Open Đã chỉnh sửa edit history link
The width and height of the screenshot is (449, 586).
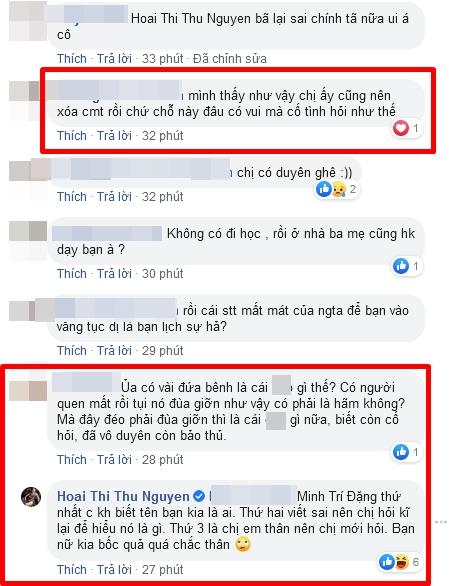(x=230, y=59)
